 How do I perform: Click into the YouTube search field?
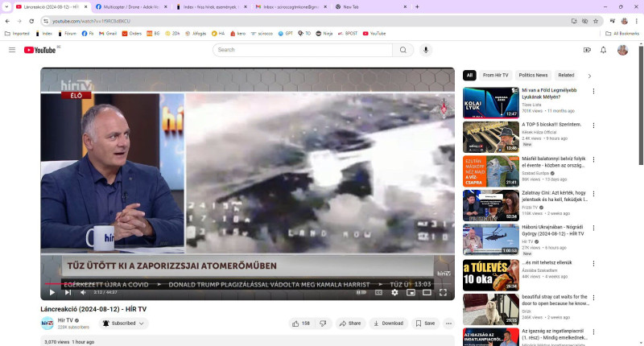(x=303, y=50)
